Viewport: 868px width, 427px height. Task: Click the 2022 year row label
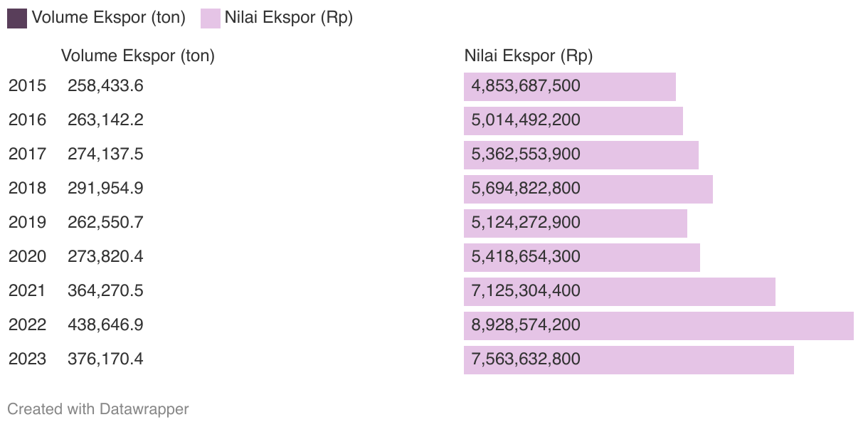coord(27,325)
